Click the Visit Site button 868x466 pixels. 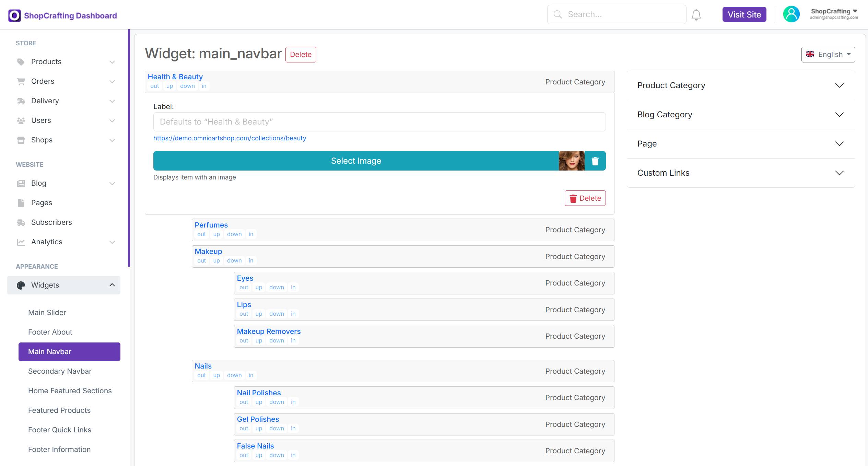744,15
